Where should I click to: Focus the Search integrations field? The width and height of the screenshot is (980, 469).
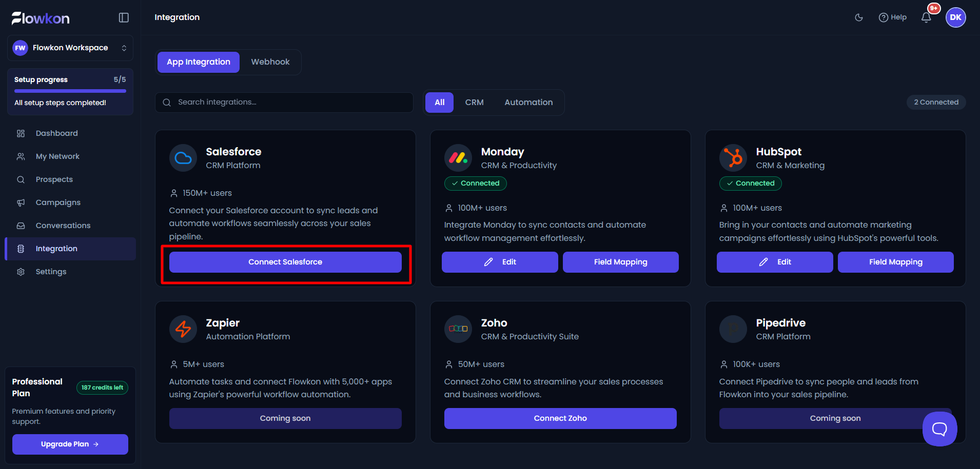[284, 103]
